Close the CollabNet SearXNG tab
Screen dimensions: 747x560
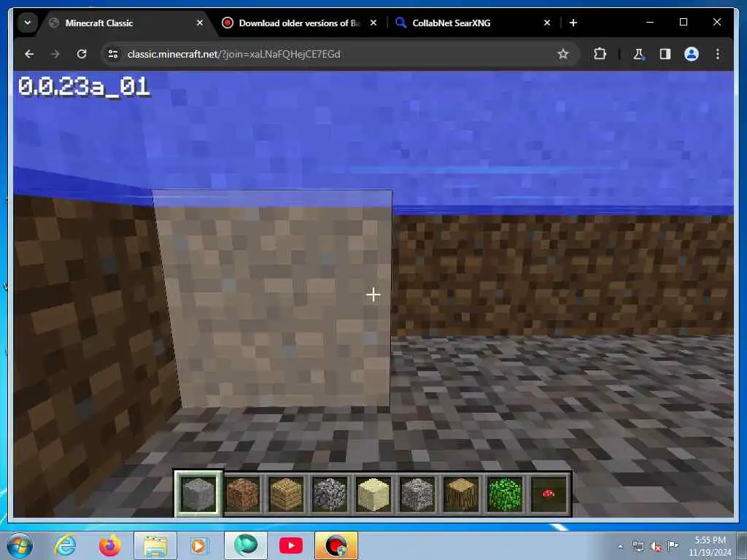[x=547, y=23]
